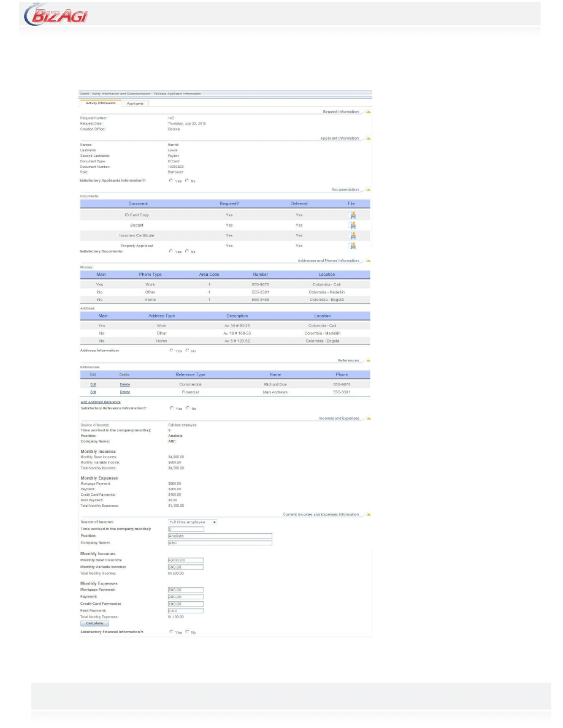Click the Add Applicant Reference link
The image size is (563, 728).
(x=101, y=402)
